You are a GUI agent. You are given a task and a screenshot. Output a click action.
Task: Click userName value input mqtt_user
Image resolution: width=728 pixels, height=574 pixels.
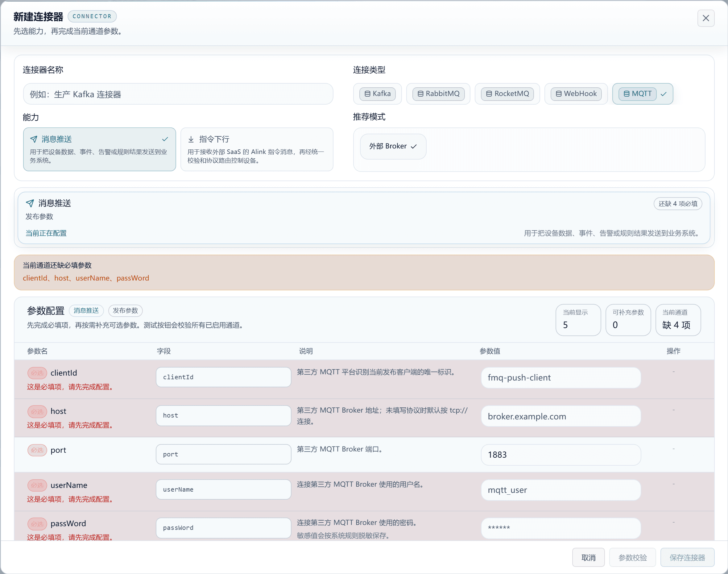click(561, 490)
